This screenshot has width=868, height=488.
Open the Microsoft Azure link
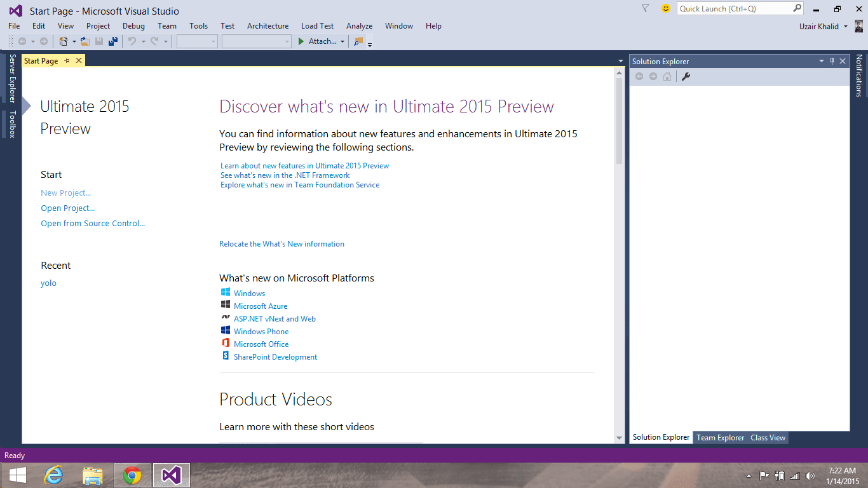261,306
